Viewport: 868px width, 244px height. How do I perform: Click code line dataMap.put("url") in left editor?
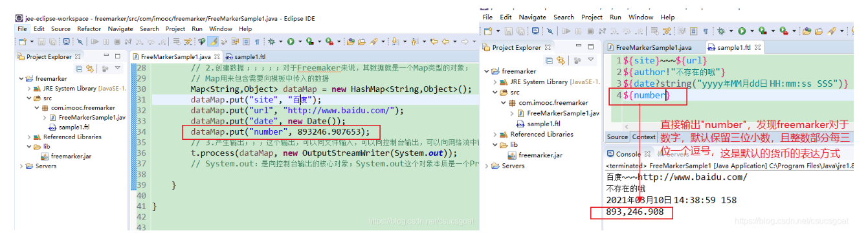297,110
